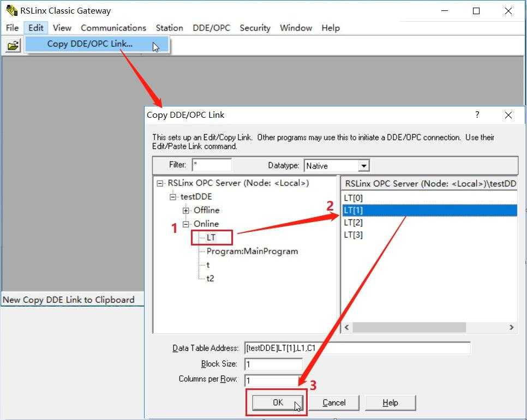Minimize the RSLinx Classic Gateway window

pyautogui.click(x=444, y=11)
